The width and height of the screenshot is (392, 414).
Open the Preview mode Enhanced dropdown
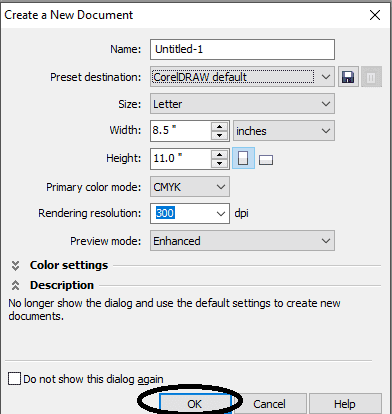pyautogui.click(x=242, y=241)
